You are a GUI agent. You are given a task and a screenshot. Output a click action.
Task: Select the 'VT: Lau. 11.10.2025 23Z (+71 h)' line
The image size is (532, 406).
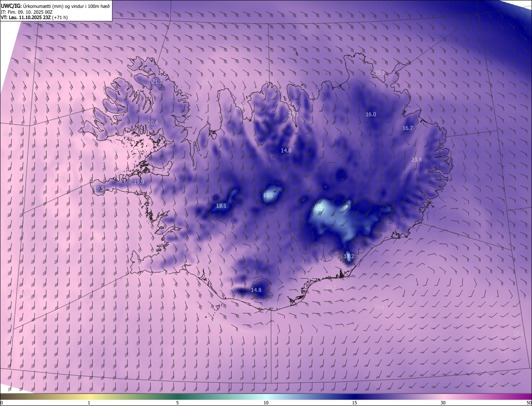pos(34,17)
